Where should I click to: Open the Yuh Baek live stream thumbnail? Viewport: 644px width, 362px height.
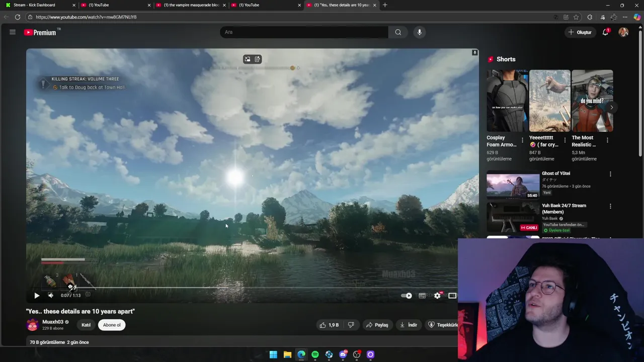[x=513, y=217]
